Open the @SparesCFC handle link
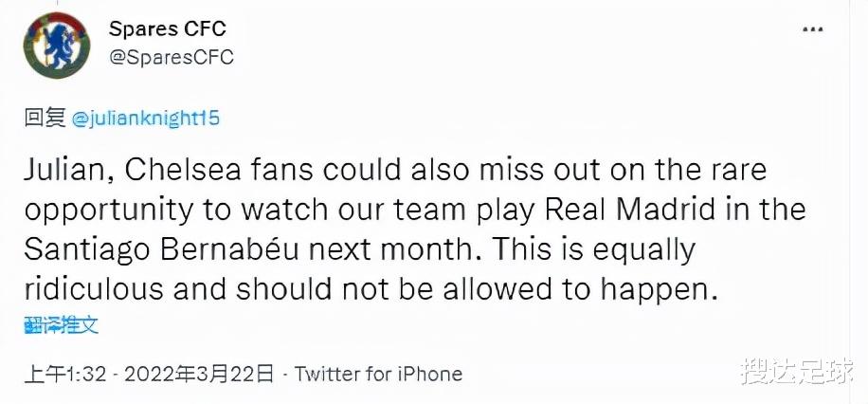This screenshot has width=868, height=404. click(172, 57)
